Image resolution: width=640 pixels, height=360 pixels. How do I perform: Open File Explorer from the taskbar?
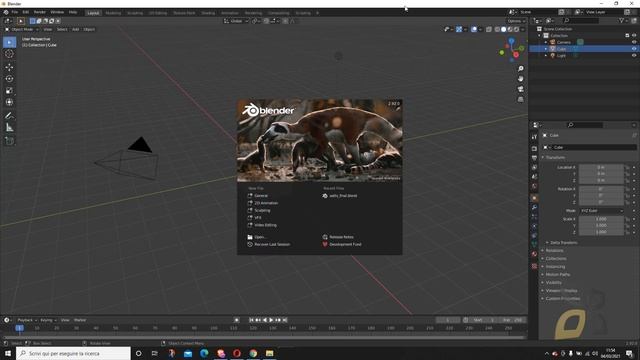tap(269, 353)
